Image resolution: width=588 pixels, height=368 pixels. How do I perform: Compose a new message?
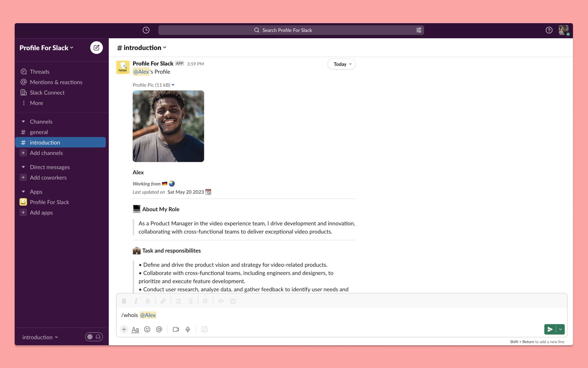pyautogui.click(x=96, y=47)
